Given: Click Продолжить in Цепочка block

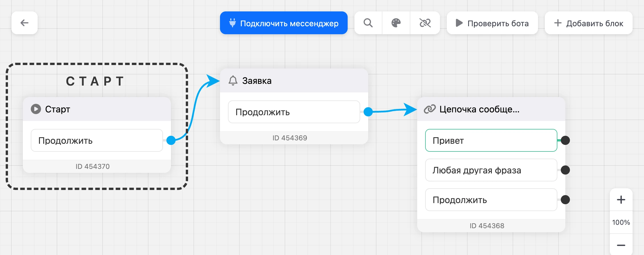Looking at the screenshot, I should (491, 200).
